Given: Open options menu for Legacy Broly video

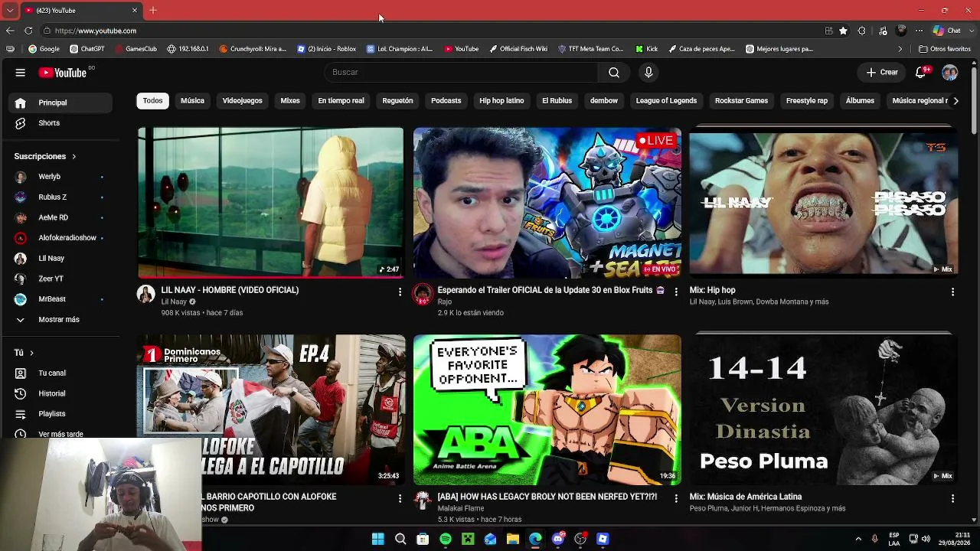Looking at the screenshot, I should click(x=675, y=498).
